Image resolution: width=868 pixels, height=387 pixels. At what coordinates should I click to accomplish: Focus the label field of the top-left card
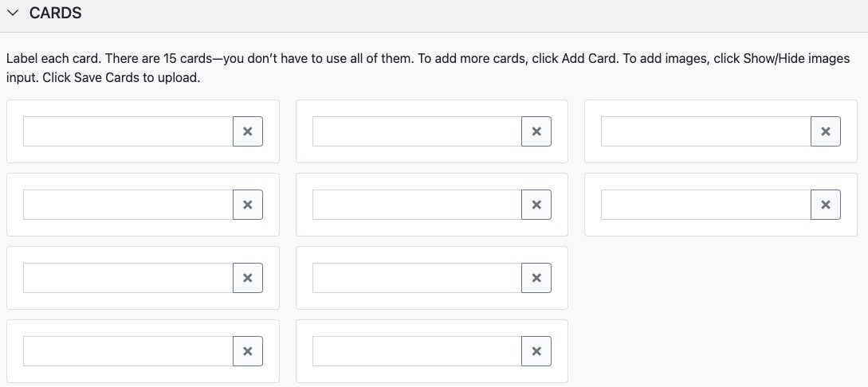point(128,131)
